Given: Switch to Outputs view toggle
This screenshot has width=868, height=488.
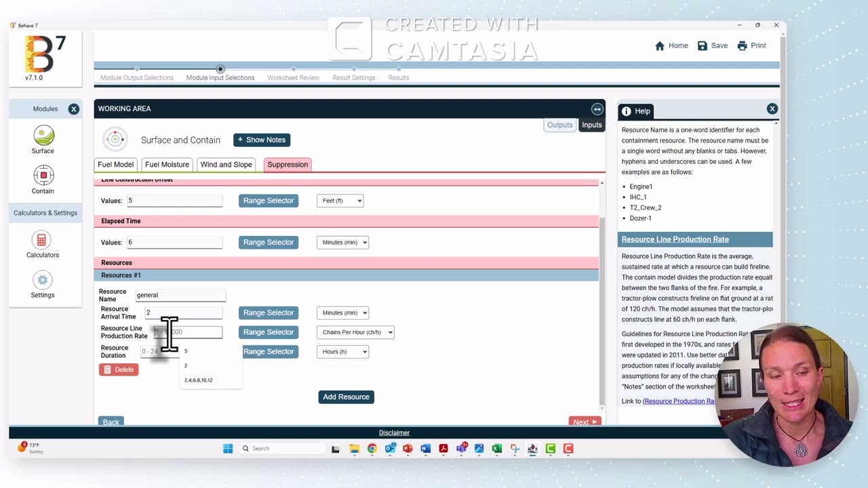Looking at the screenshot, I should click(x=560, y=125).
